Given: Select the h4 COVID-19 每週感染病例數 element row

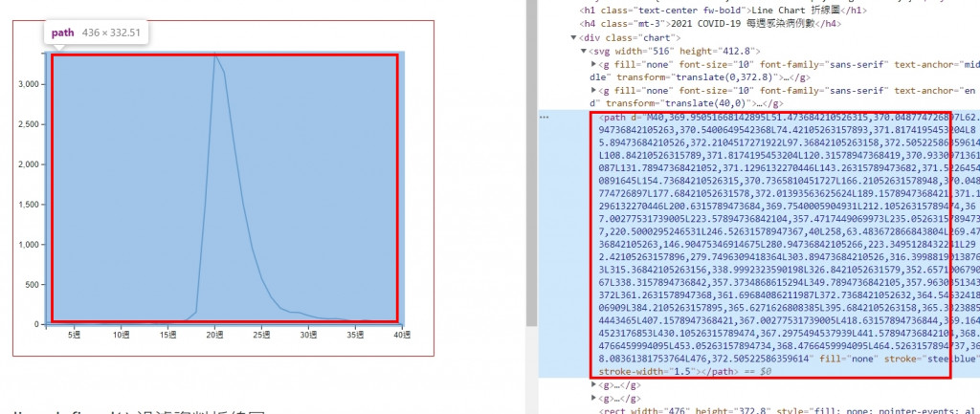Looking at the screenshot, I should (709, 24).
